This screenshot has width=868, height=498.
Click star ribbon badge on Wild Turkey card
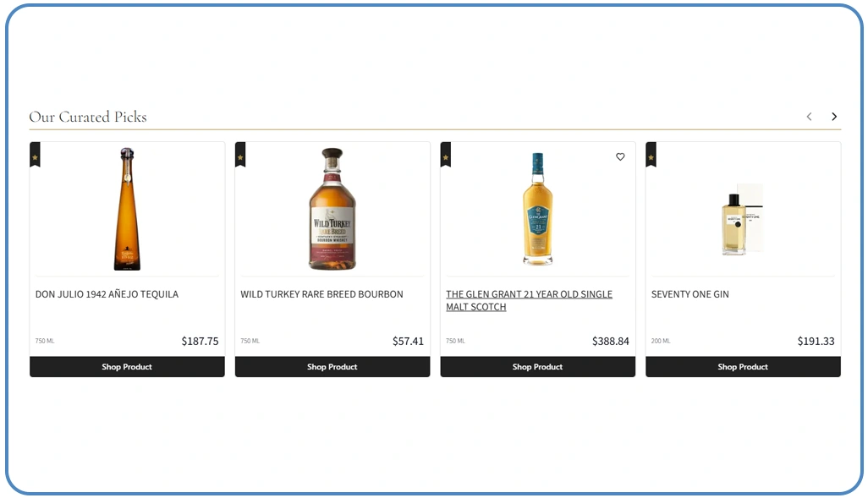pos(240,155)
